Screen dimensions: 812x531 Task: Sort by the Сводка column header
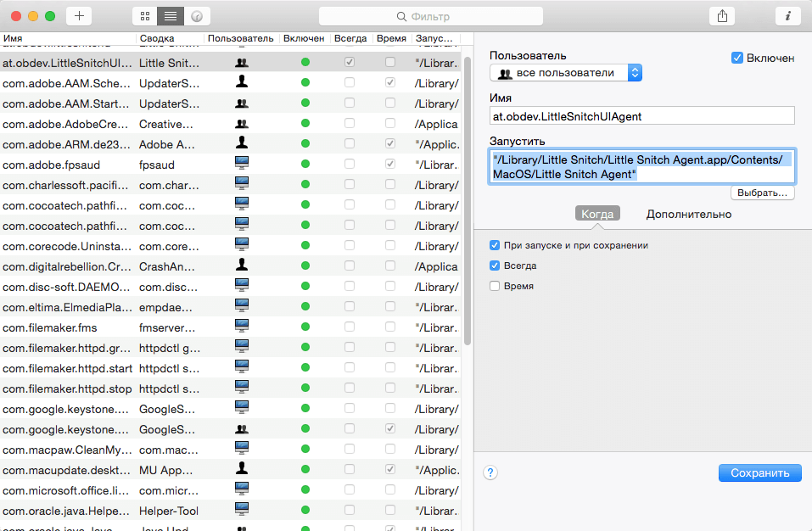pyautogui.click(x=171, y=38)
